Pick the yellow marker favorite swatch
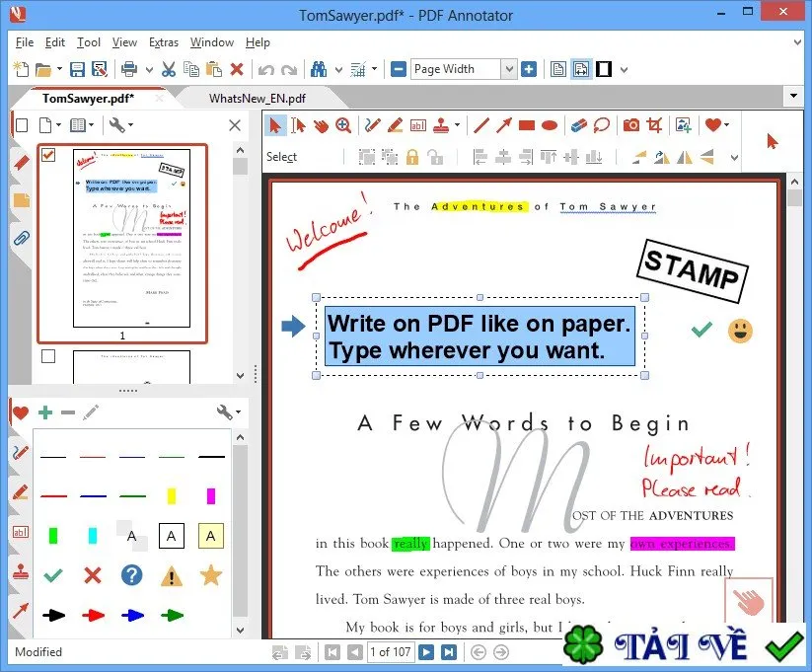This screenshot has width=812, height=672. (x=171, y=495)
